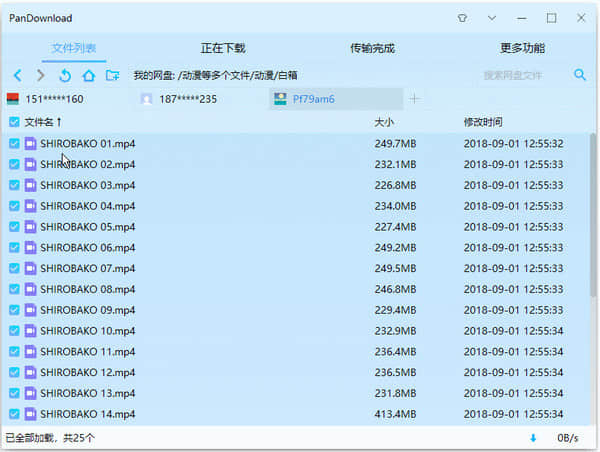Click the 0B/s speed readout

tap(567, 438)
